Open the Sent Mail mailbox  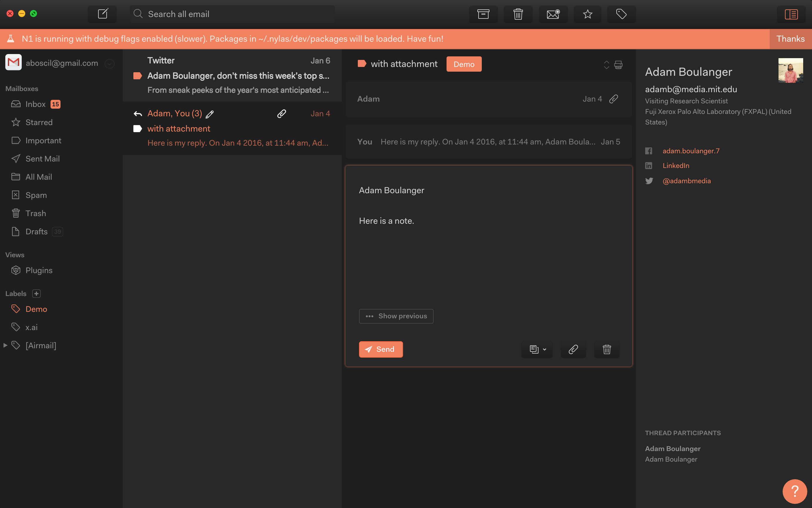click(42, 159)
